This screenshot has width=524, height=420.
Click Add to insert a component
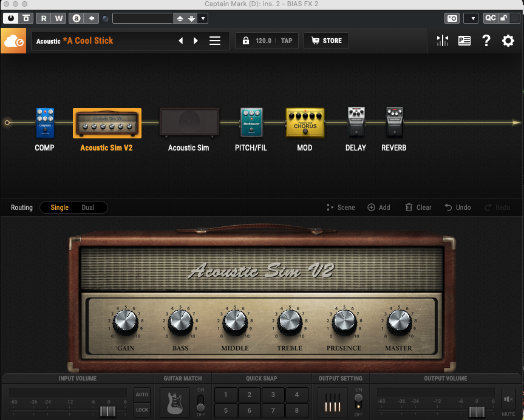(x=379, y=208)
